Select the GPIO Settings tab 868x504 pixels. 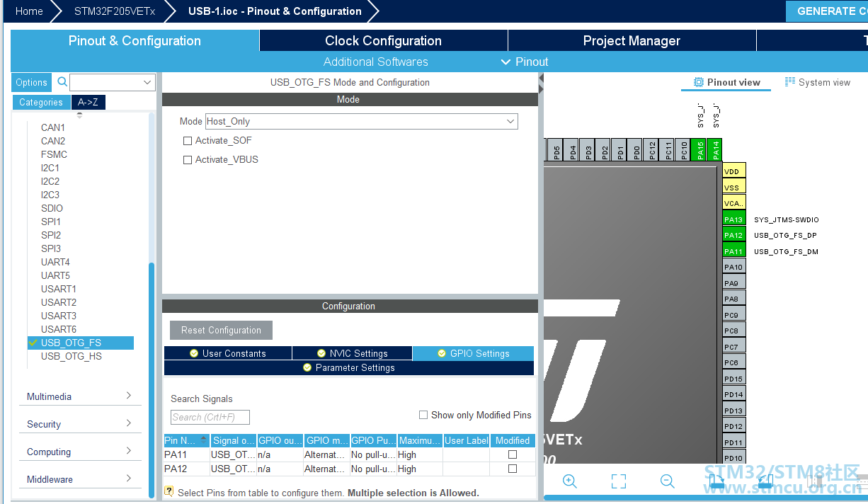tap(473, 353)
